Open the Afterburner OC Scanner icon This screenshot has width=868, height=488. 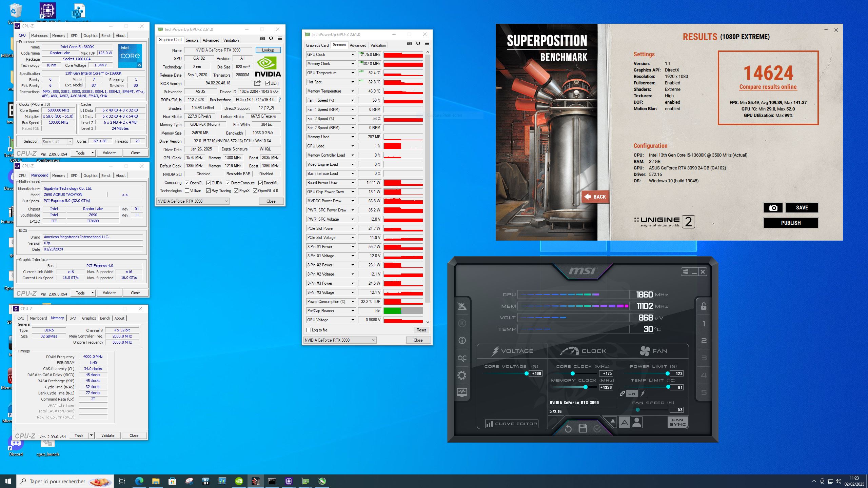click(x=462, y=358)
